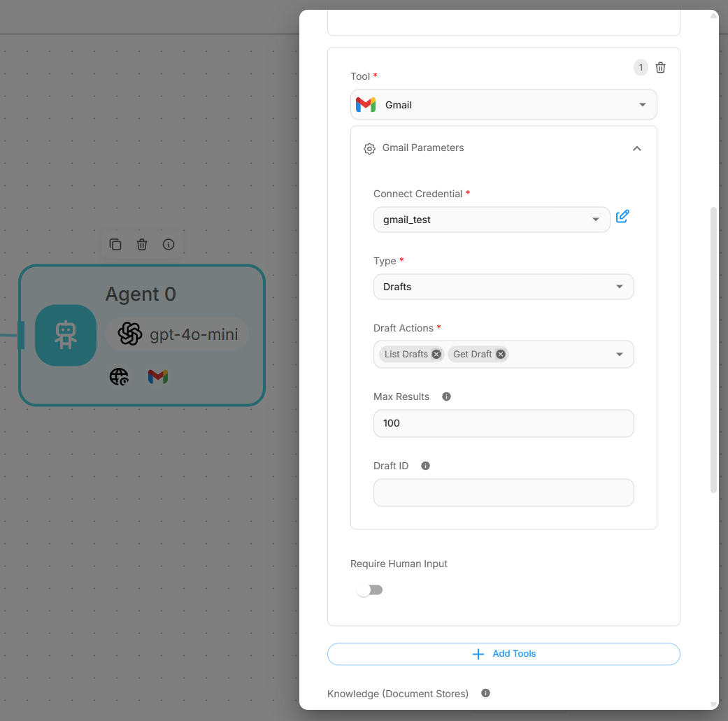Click the Max Results info icon
The width and height of the screenshot is (728, 721).
coord(447,397)
